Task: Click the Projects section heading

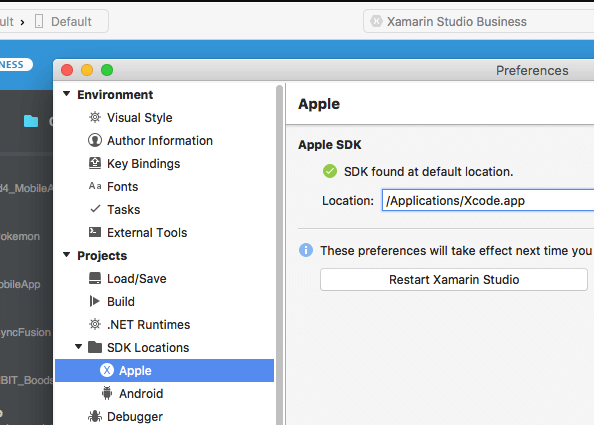Action: [x=102, y=256]
